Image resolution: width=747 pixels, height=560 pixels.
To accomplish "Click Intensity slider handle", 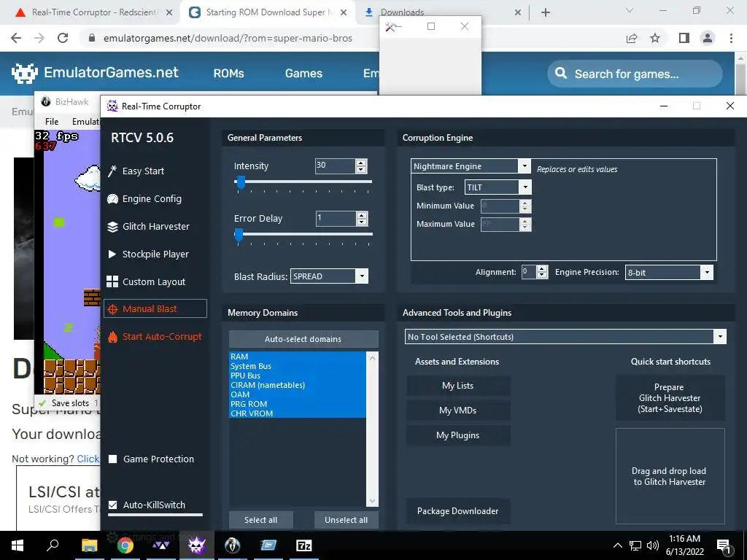I will 241,182.
